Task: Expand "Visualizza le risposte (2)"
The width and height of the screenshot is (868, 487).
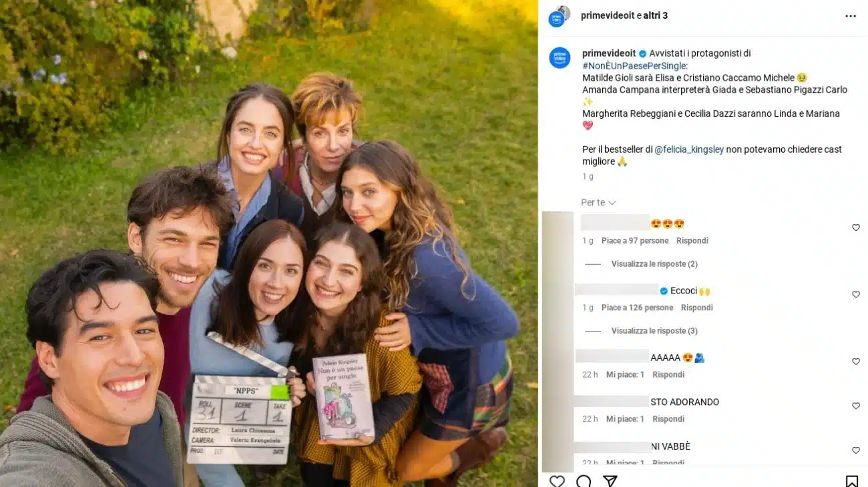Action: pos(654,264)
